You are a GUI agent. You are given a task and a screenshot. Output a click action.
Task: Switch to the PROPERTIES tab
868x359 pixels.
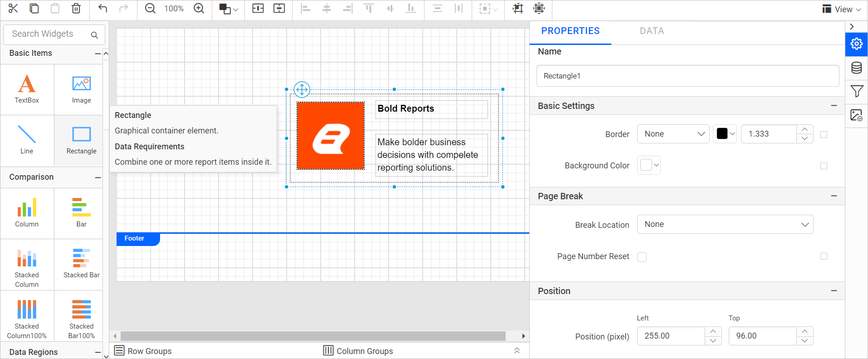coord(571,31)
